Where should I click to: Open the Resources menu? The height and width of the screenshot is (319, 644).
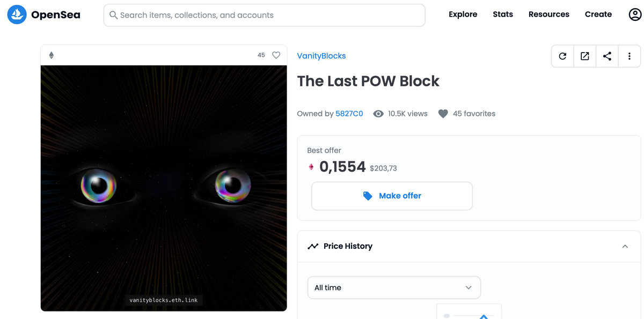point(549,14)
